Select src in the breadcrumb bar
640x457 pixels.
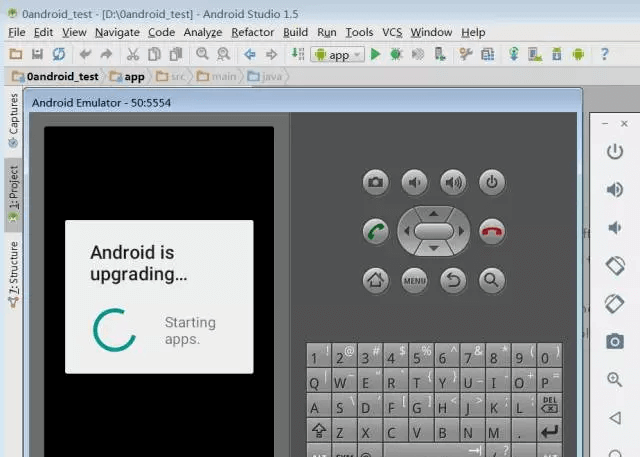tap(171, 76)
